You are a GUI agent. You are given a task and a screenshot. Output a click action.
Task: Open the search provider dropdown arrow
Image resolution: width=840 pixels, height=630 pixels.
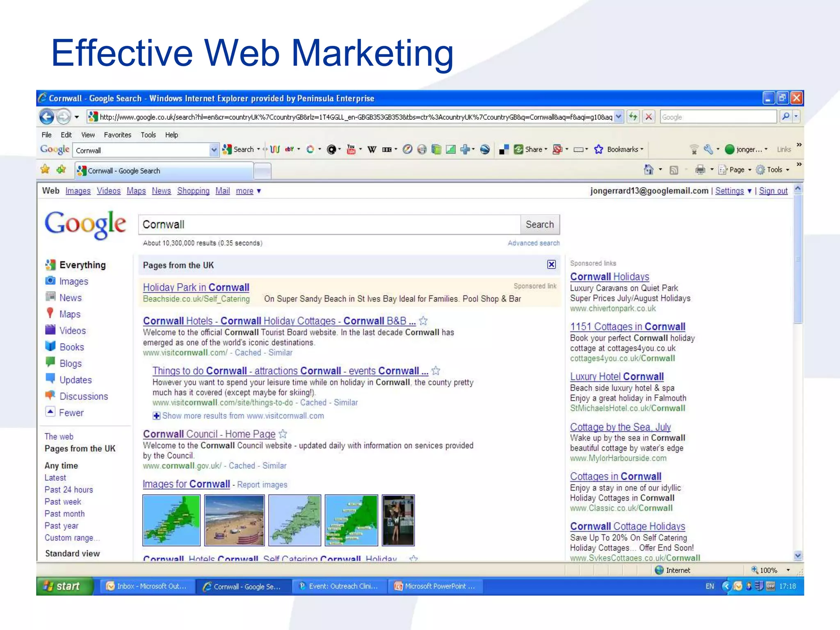pyautogui.click(x=796, y=117)
